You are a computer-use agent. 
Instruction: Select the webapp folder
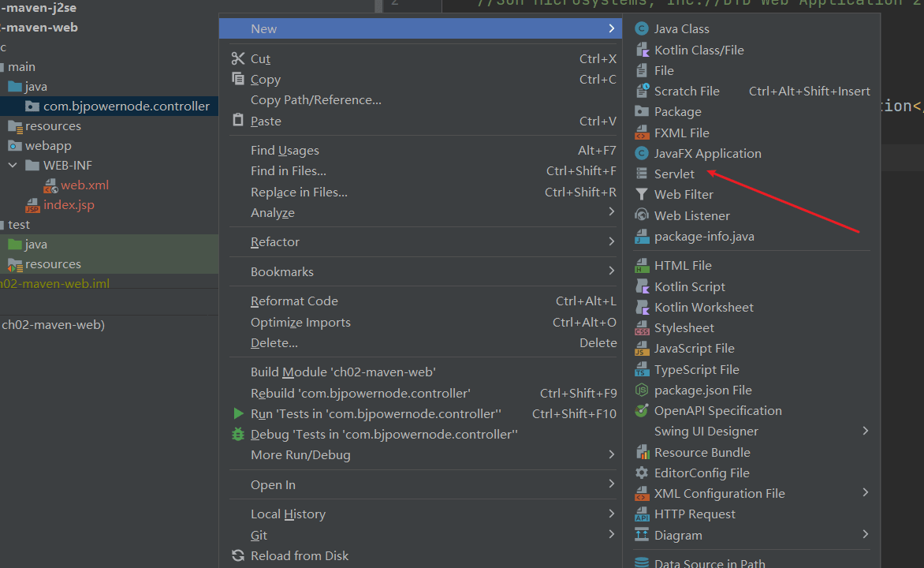pyautogui.click(x=48, y=146)
